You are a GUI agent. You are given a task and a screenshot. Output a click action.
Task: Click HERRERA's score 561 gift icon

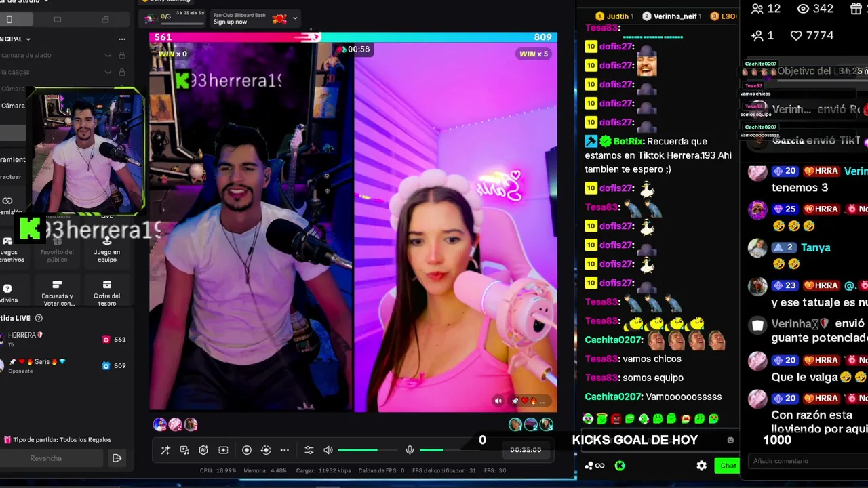[106, 340]
